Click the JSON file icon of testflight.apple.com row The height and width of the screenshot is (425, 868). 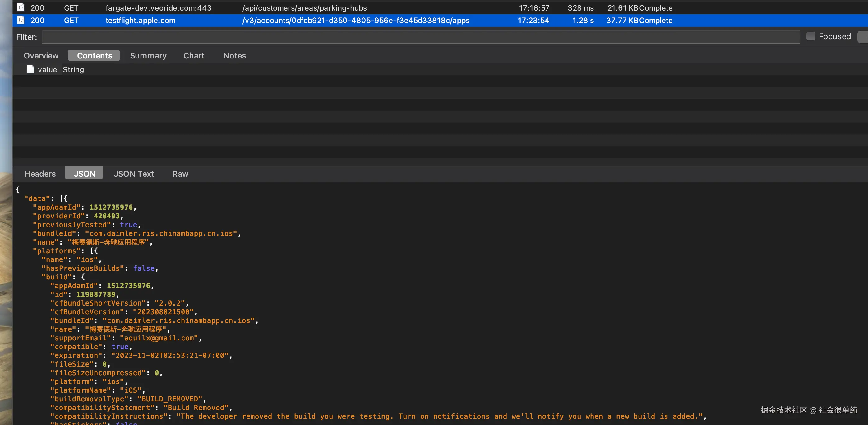pyautogui.click(x=21, y=20)
